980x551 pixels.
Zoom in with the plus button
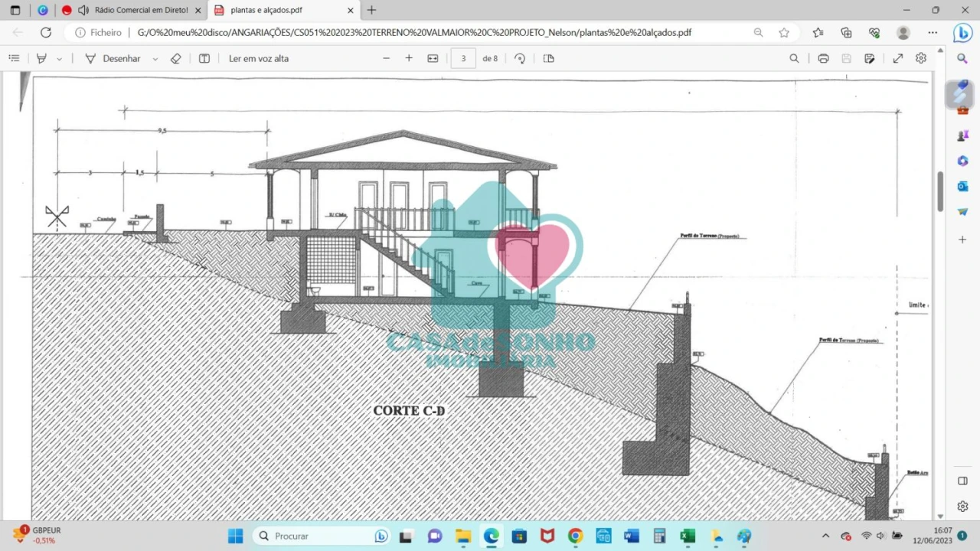(x=409, y=58)
